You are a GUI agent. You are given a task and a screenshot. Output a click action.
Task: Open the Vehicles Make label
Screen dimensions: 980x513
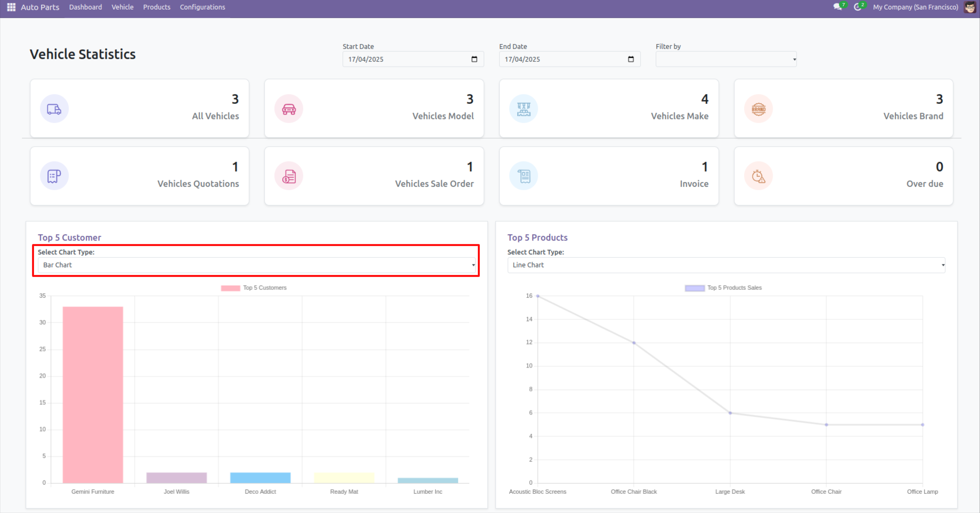pos(680,116)
